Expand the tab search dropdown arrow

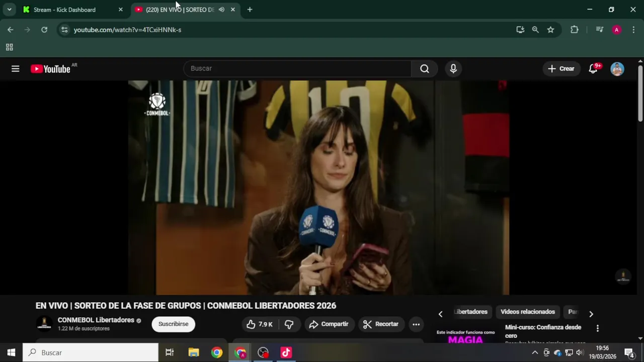[9, 10]
